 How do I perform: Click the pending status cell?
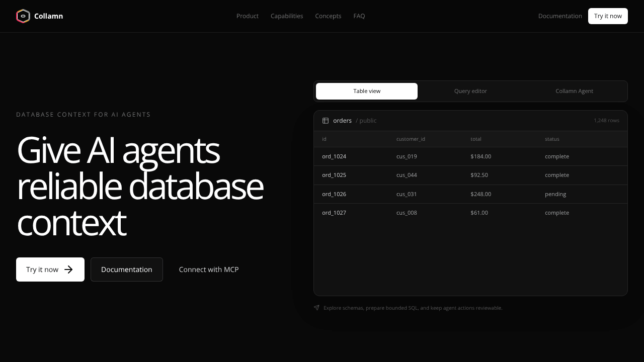(555, 194)
